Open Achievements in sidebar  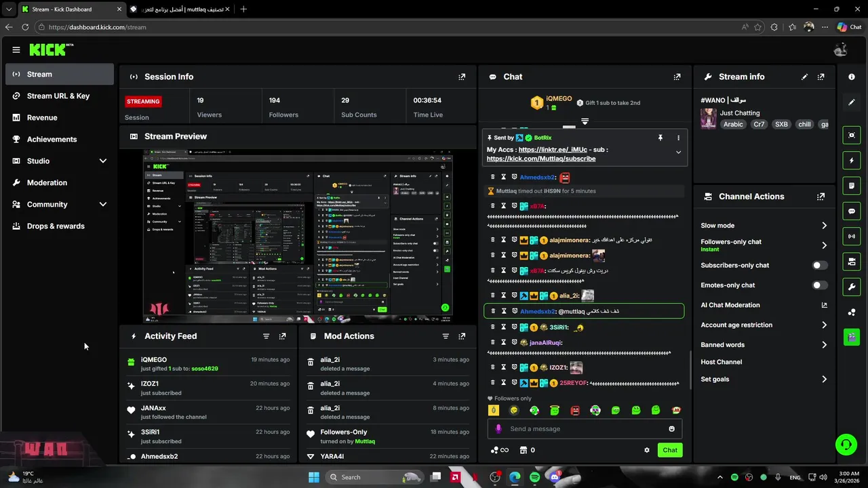pyautogui.click(x=60, y=139)
